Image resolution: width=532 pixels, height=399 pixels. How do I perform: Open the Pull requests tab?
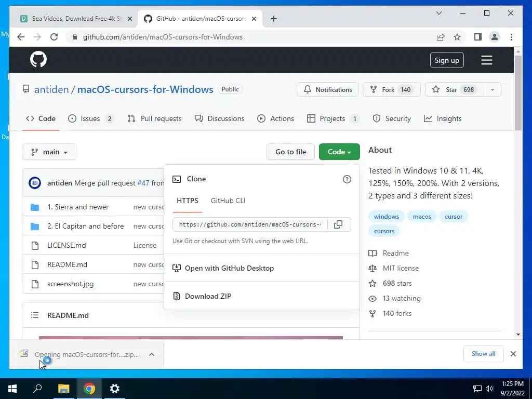click(x=155, y=118)
